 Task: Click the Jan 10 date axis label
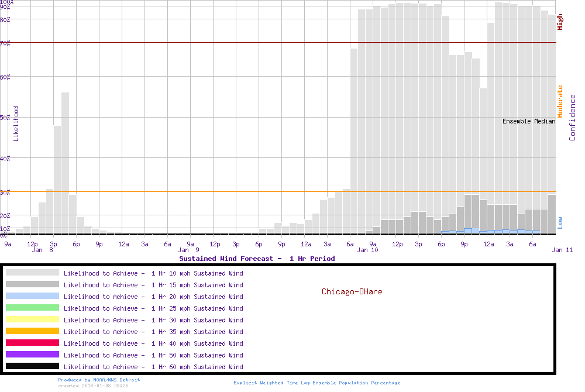pos(367,250)
